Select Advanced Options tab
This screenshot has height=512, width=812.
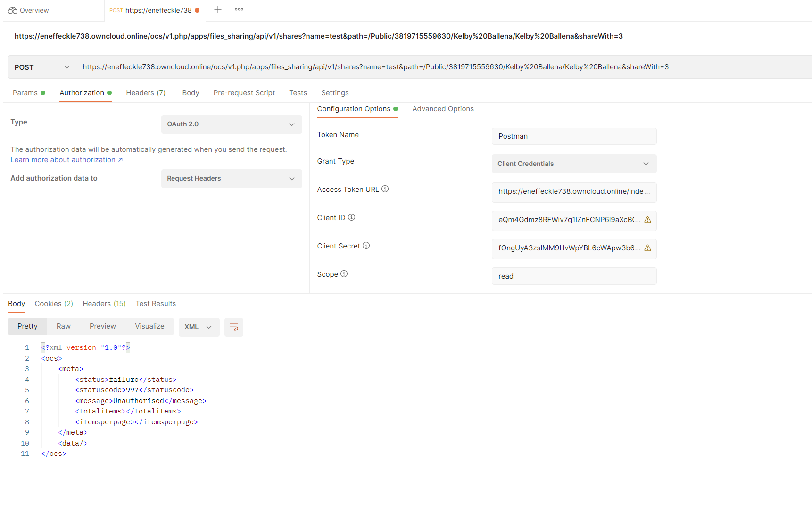[x=443, y=109]
